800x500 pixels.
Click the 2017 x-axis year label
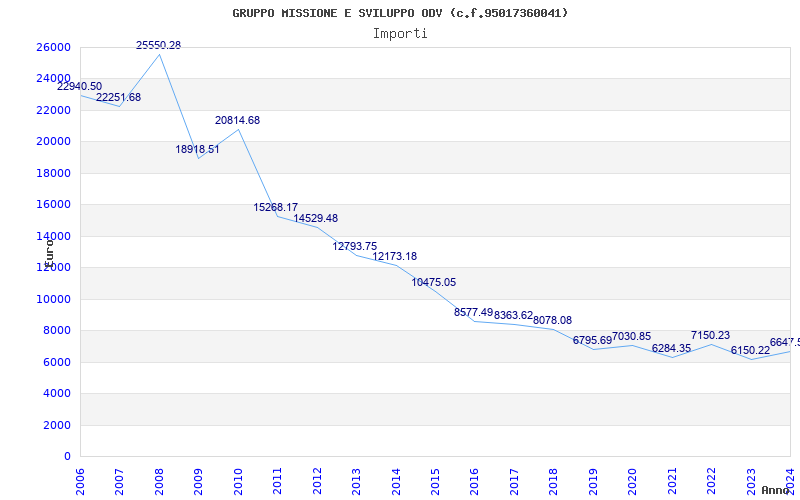click(x=514, y=482)
